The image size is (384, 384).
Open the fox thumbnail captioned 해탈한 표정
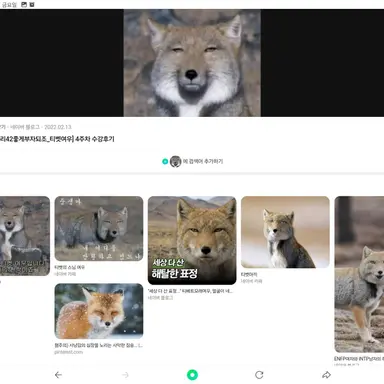tap(192, 240)
